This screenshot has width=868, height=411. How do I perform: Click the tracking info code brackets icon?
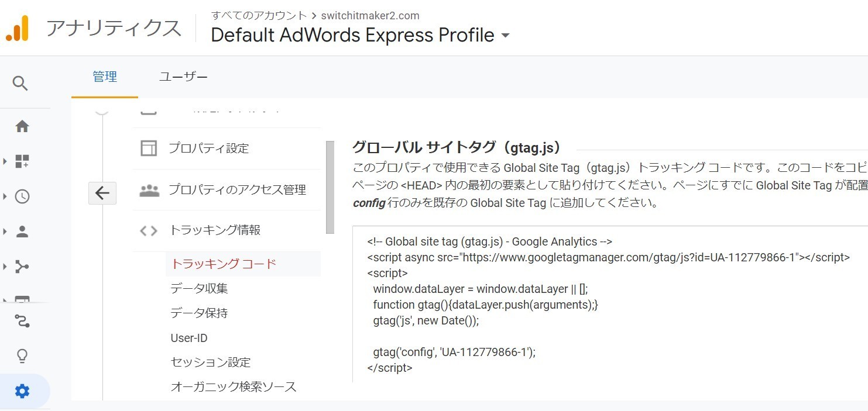(149, 230)
